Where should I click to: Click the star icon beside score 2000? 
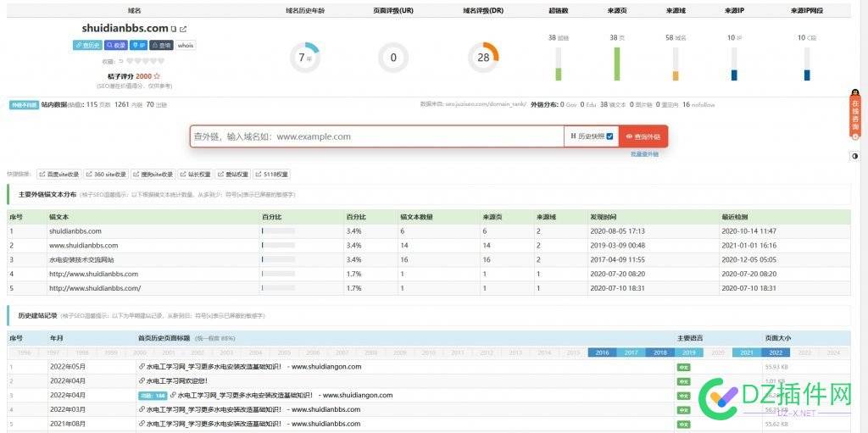pyautogui.click(x=157, y=76)
